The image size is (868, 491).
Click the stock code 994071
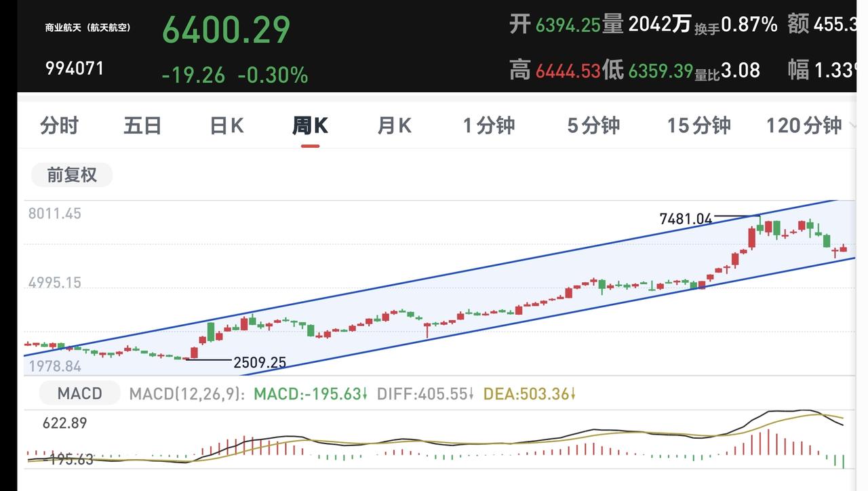tap(75, 68)
